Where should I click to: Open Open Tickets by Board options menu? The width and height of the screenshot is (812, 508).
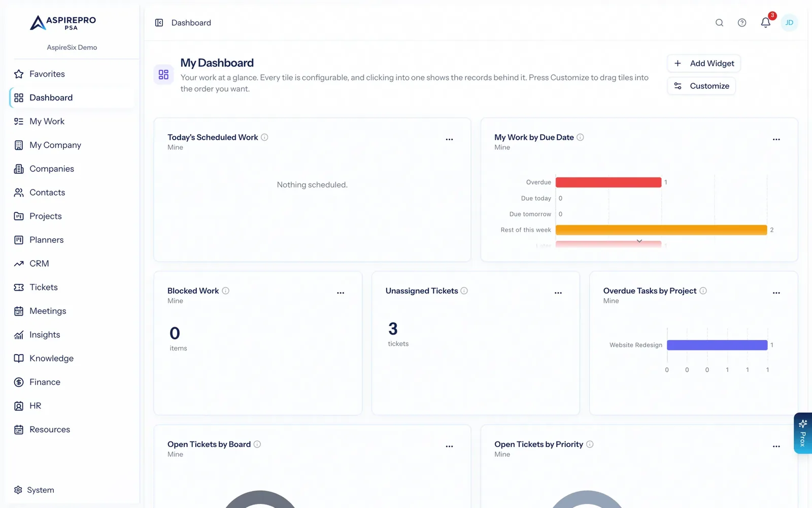pyautogui.click(x=449, y=446)
